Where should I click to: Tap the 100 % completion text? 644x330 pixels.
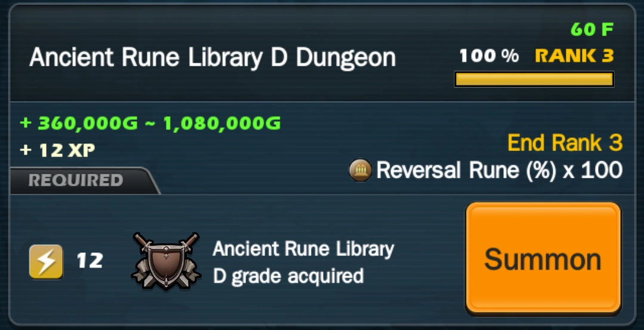[489, 55]
